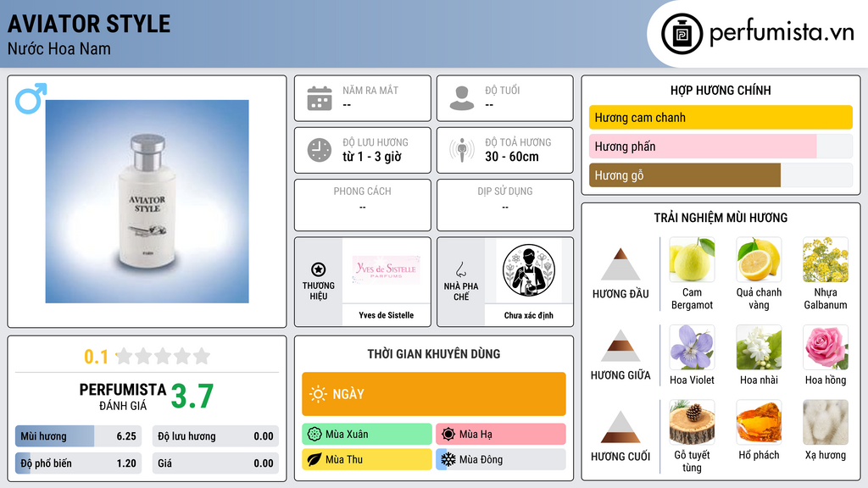
Task: Click the Hương phấn accord bar
Action: tap(721, 146)
